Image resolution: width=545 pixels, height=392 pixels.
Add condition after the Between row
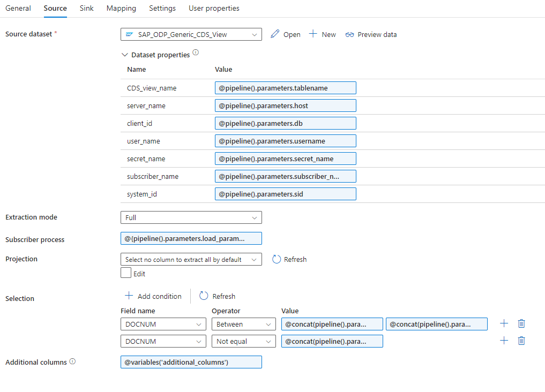[x=504, y=323]
